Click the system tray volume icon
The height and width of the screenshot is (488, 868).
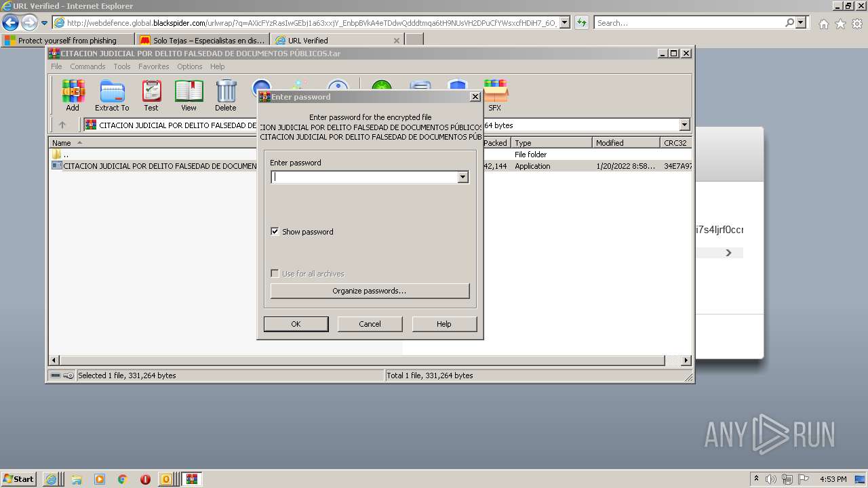pos(772,479)
